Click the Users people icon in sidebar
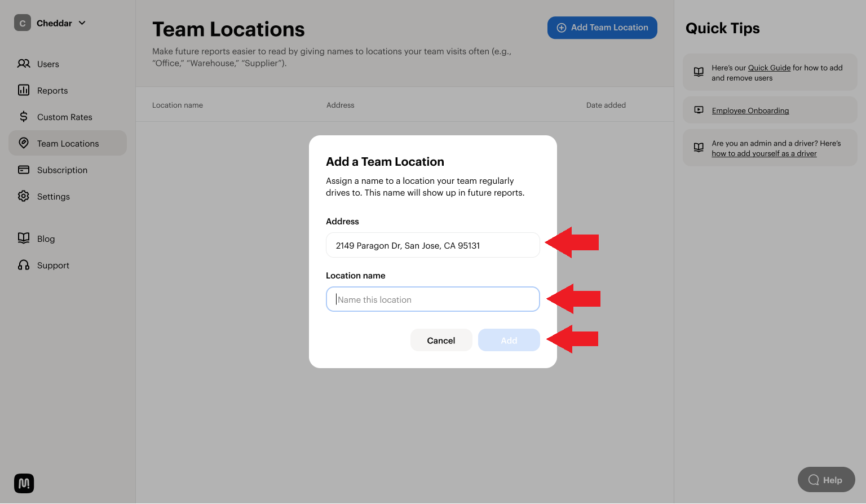 [24, 64]
